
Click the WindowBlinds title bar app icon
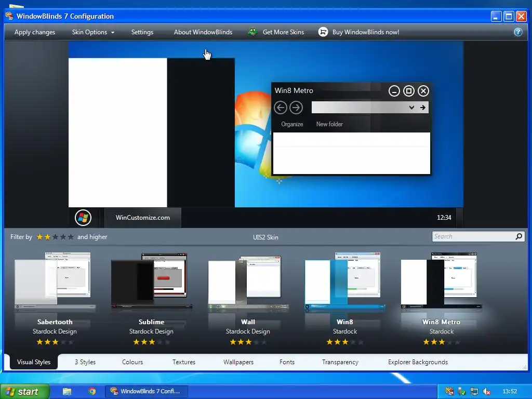[x=9, y=16]
